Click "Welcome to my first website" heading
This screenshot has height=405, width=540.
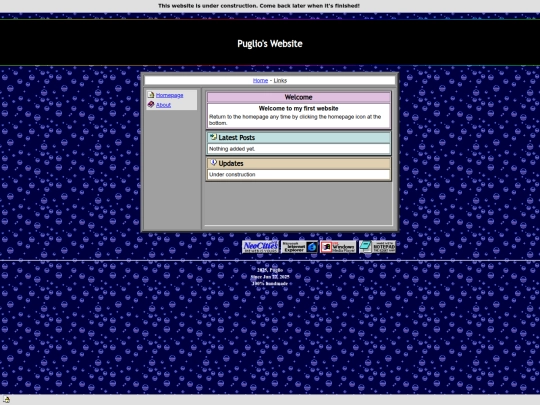[298, 108]
